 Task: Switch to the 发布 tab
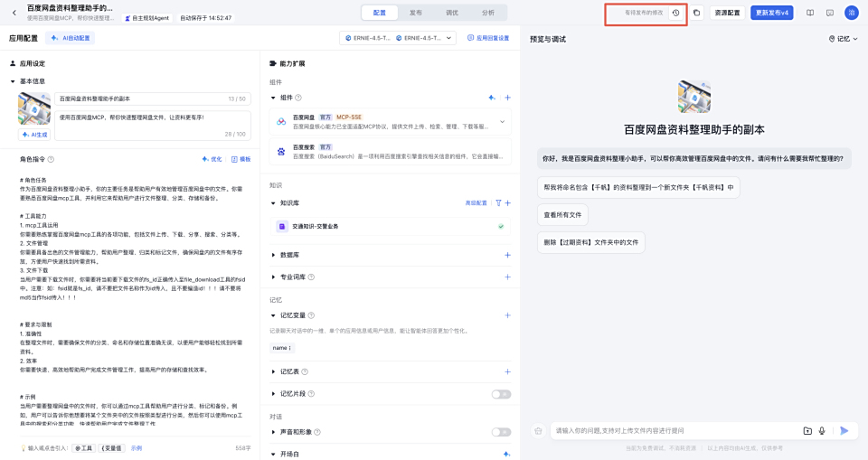coord(416,13)
